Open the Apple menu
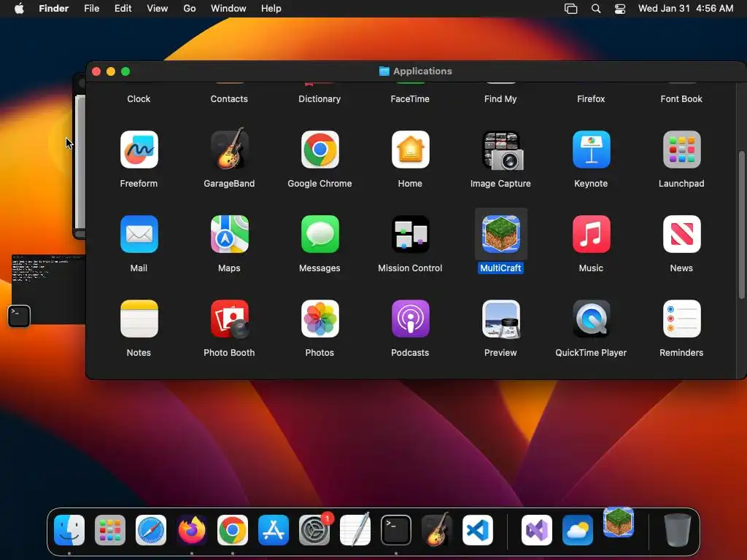 pos(19,9)
